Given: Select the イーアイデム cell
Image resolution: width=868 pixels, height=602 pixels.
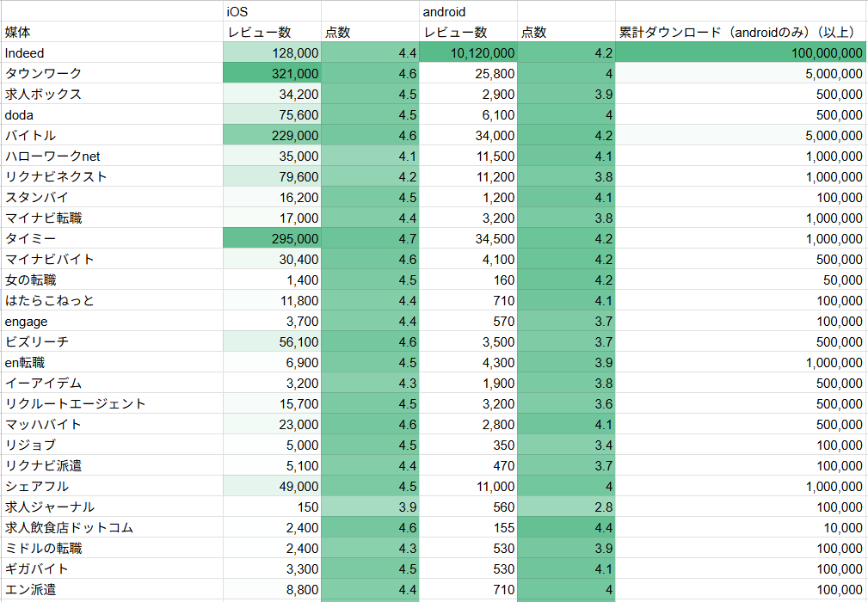Looking at the screenshot, I should (111, 383).
